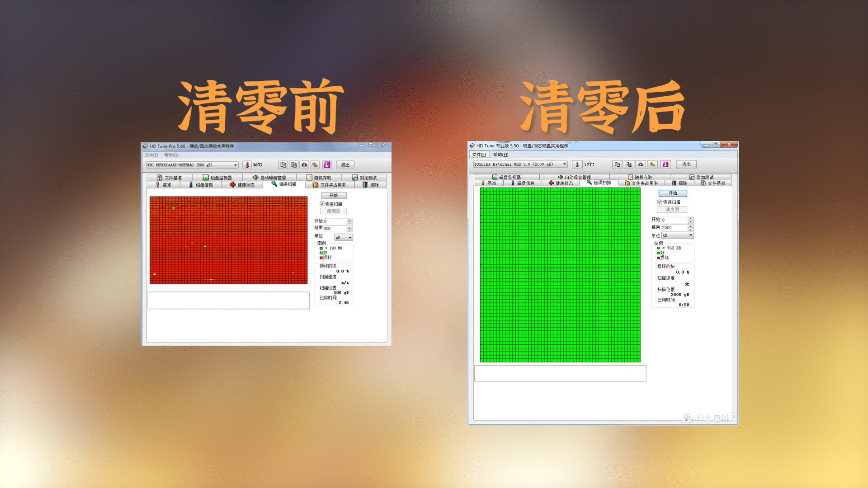
Task: Click purple download arrow icon in HD Tune Pro 5.60
Action: 327,165
